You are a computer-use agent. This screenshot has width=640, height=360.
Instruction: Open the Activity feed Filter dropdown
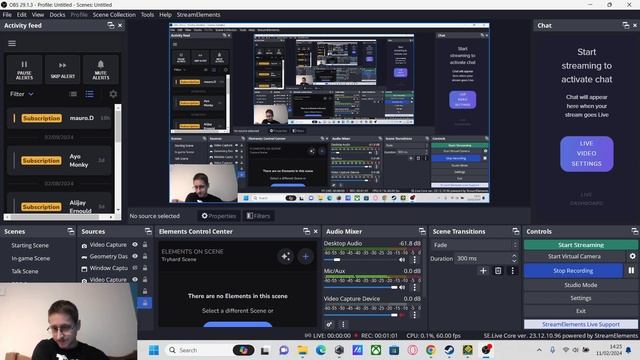coord(22,94)
